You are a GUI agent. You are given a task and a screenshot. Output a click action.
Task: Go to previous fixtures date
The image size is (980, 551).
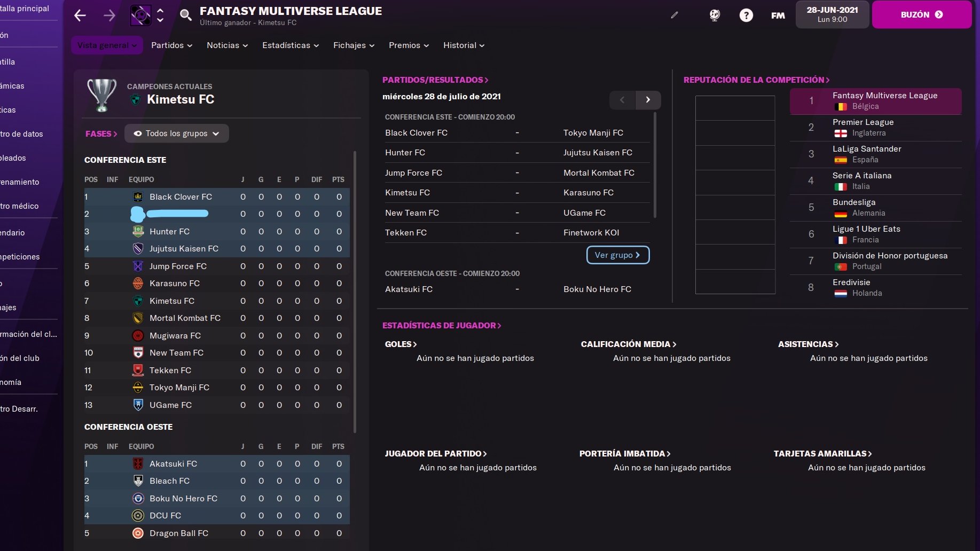[622, 100]
